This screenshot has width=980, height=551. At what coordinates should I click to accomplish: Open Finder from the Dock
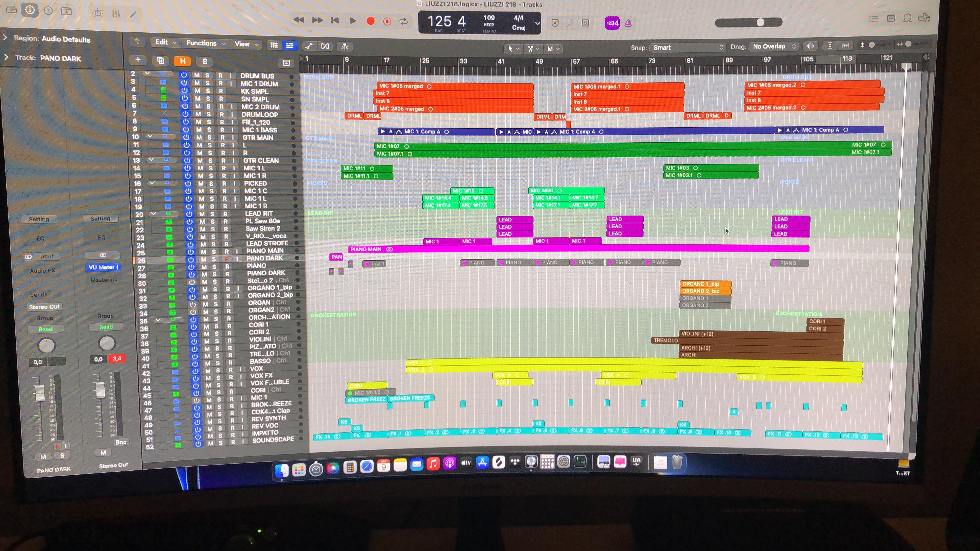[282, 470]
